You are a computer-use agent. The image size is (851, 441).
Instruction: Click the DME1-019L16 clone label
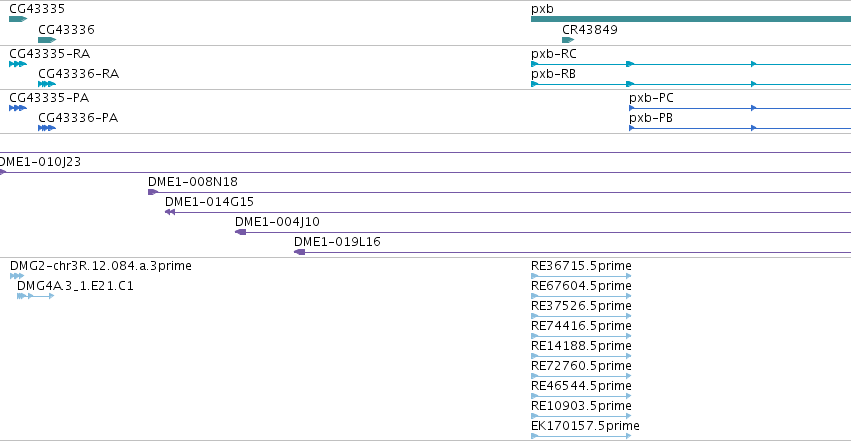pos(337,242)
